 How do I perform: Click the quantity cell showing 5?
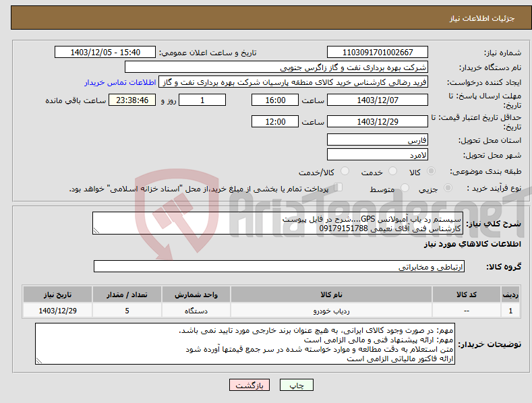coord(127,311)
